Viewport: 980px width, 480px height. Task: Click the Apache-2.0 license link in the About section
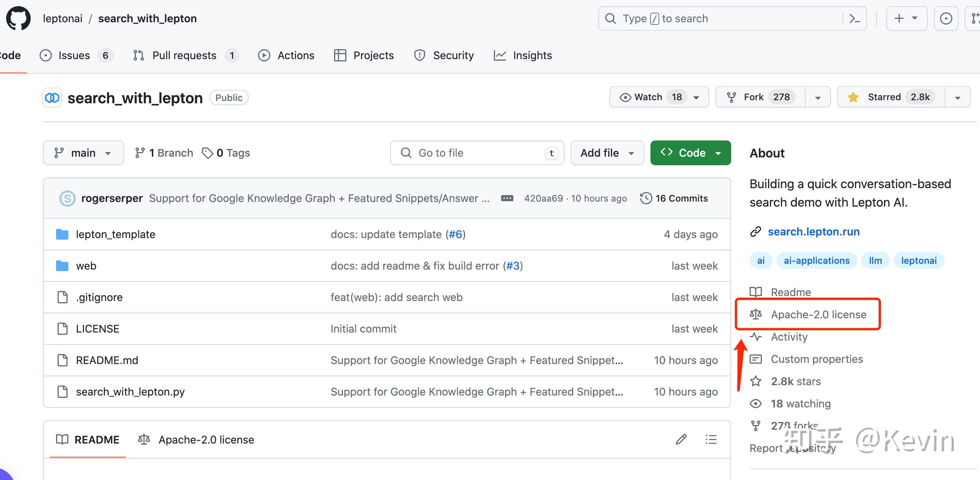(x=818, y=314)
